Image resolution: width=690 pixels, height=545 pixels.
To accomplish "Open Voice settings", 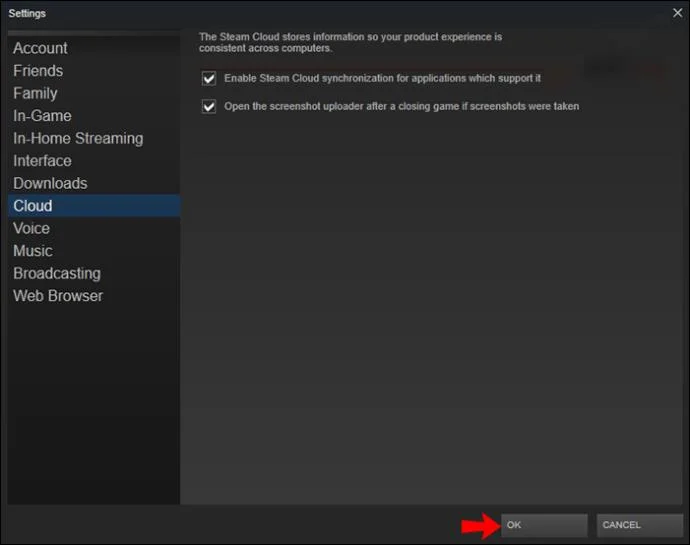I will click(x=93, y=228).
